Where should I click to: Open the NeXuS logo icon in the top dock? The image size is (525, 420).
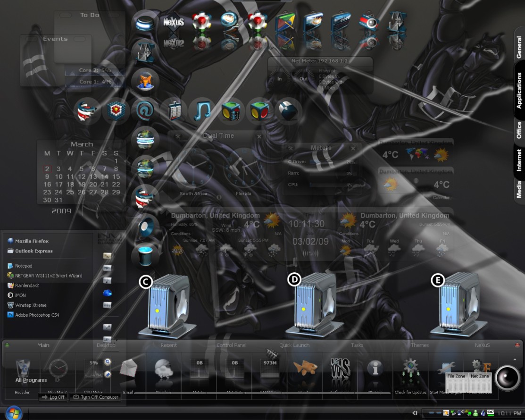(x=174, y=23)
